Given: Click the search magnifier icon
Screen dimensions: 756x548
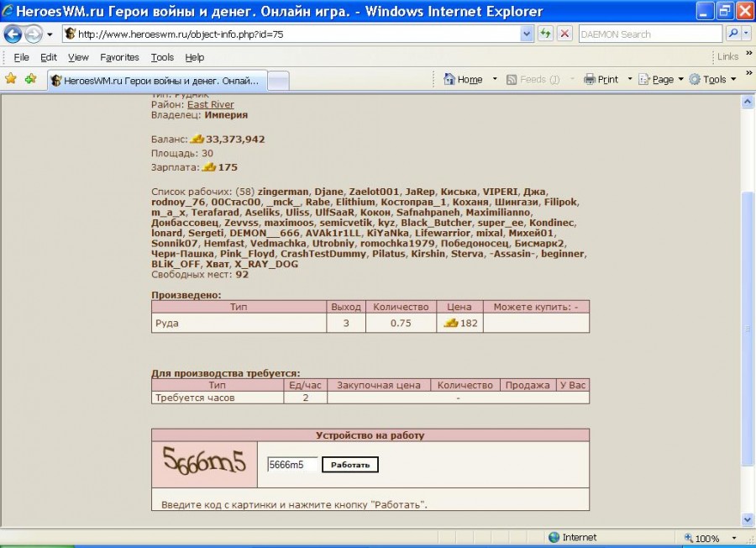Looking at the screenshot, I should (732, 34).
